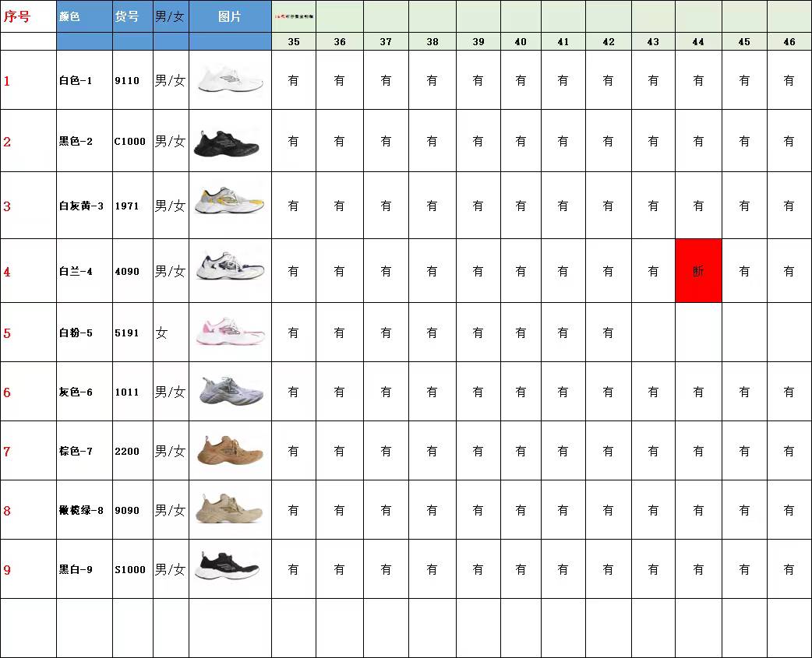Click the white-blue shoe image in row 4
This screenshot has height=658, width=812.
tap(230, 266)
